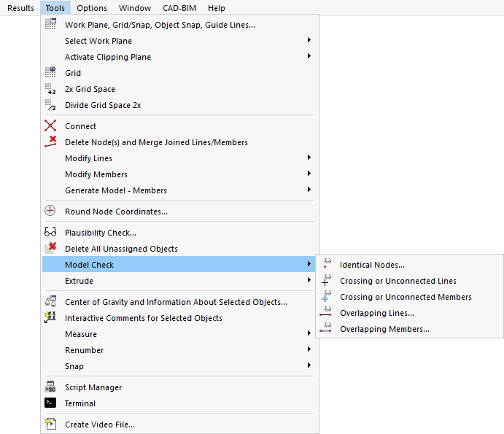Click the Create Video File icon

[x=50, y=425]
